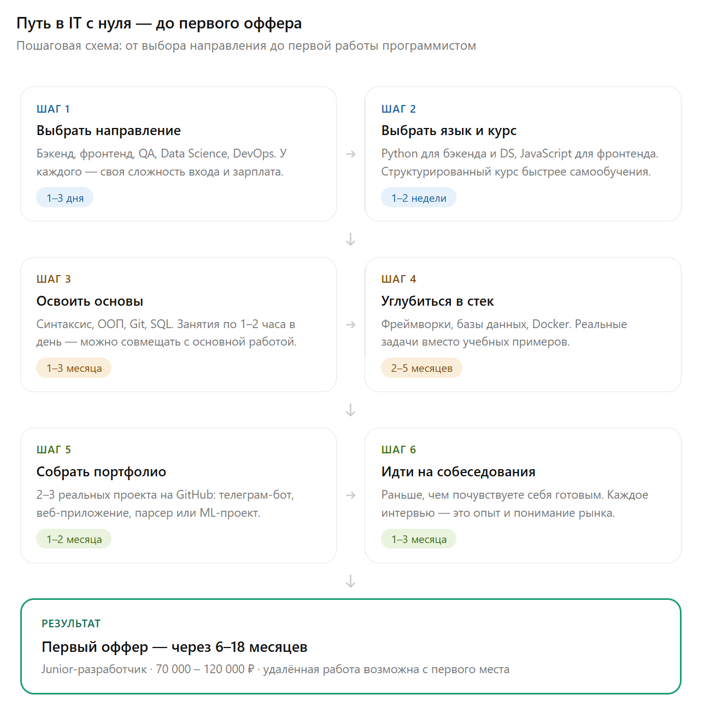Select the "Выбрать направление" card title
This screenshot has height=712, width=728.
click(x=109, y=131)
